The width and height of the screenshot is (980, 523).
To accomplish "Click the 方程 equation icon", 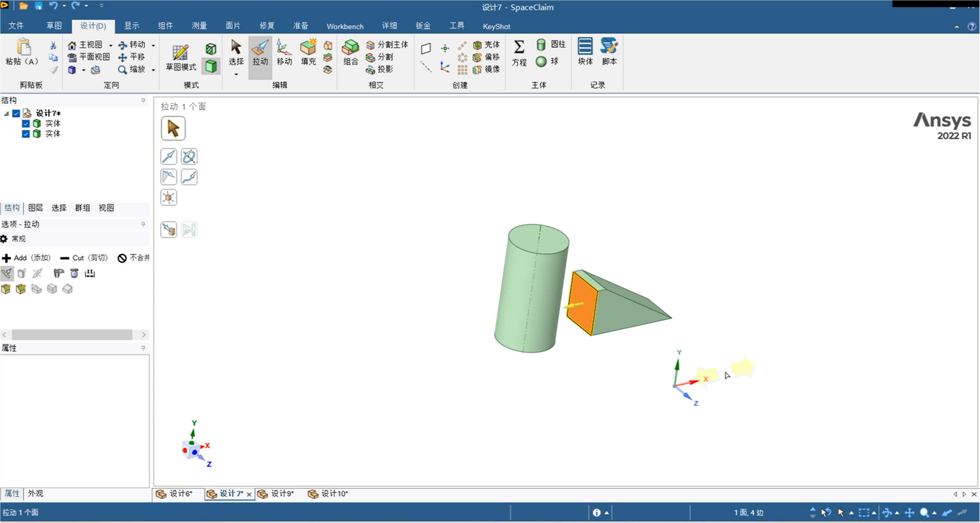I will point(519,53).
